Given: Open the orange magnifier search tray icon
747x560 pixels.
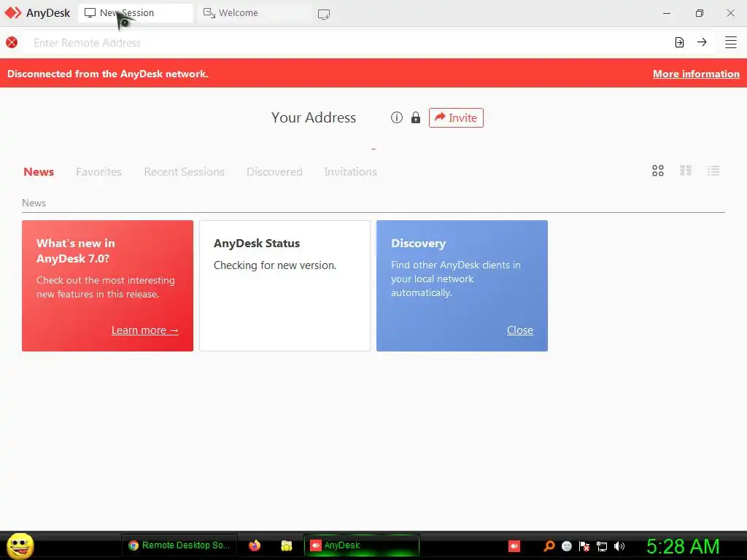Looking at the screenshot, I should point(549,546).
